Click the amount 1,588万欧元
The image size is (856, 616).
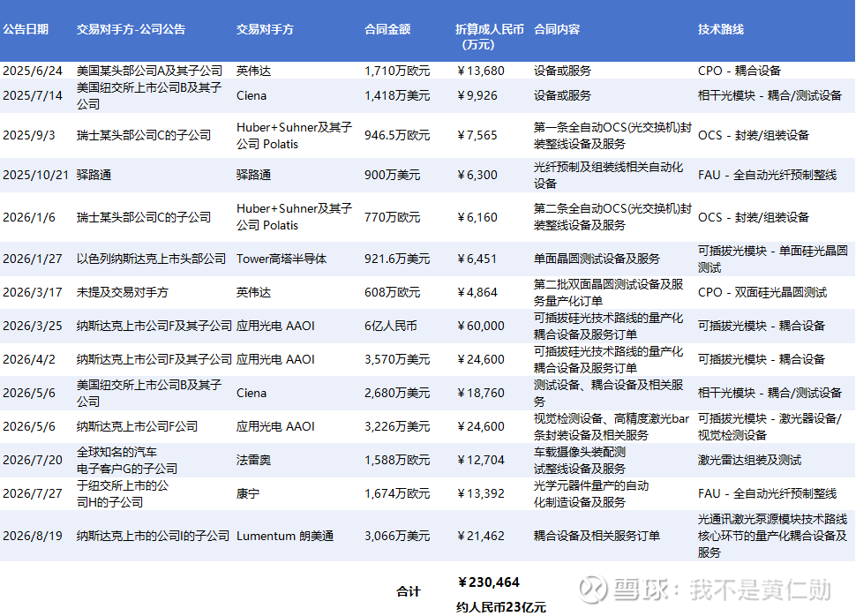[x=397, y=461]
